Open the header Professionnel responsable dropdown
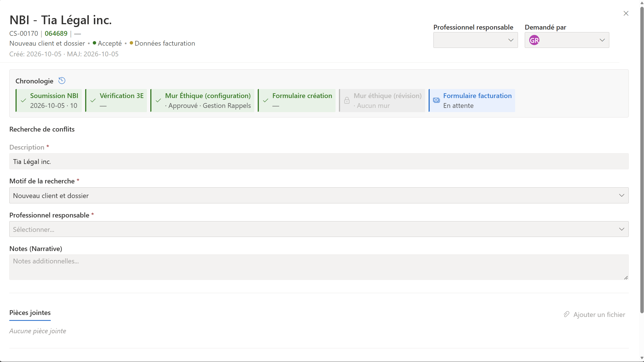The image size is (644, 362). pos(475,40)
